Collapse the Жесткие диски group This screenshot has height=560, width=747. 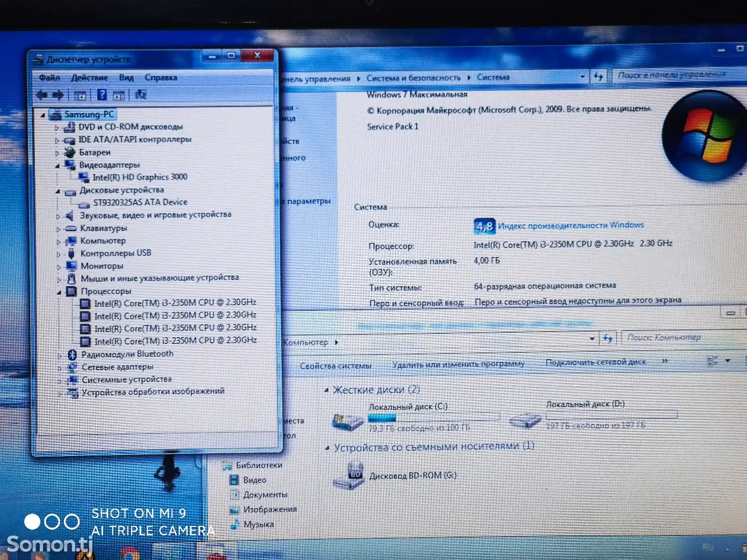[x=327, y=390]
